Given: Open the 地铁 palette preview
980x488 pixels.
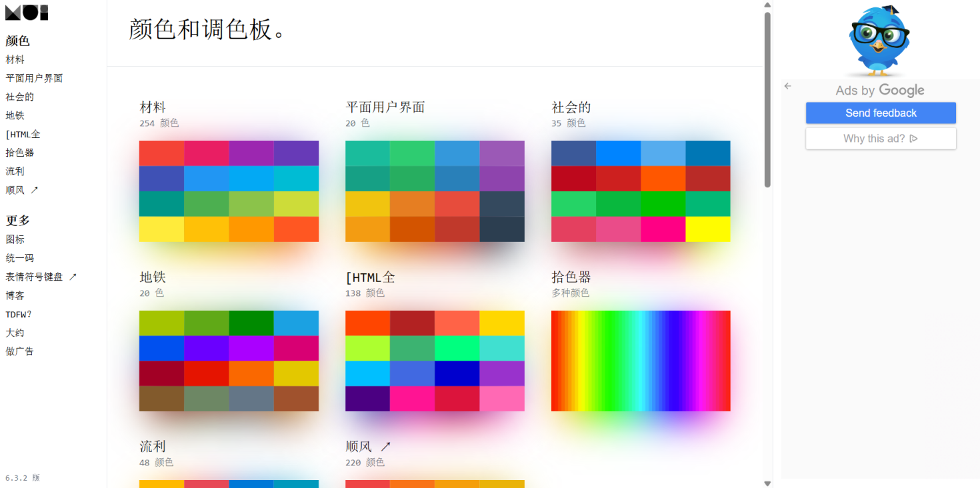Looking at the screenshot, I should (x=229, y=360).
